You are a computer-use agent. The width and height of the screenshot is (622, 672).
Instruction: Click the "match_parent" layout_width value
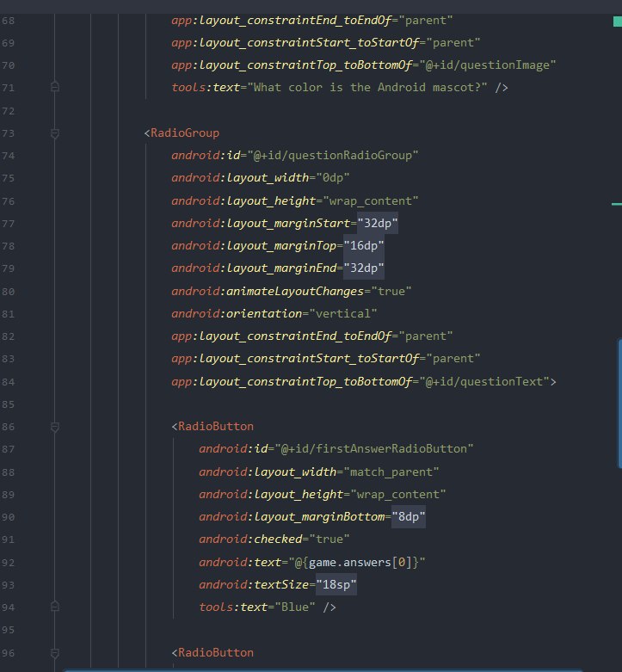coord(391,472)
